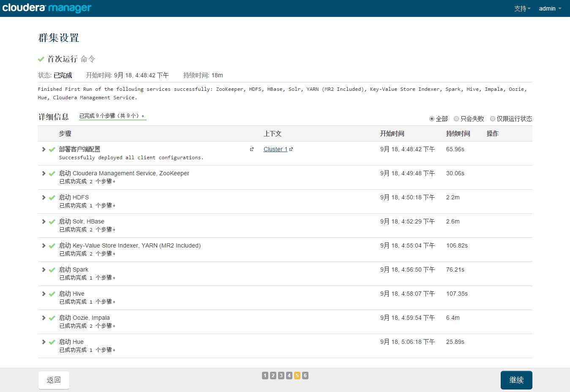The width and height of the screenshot is (570, 392).
Task: Expand the 启动 Hive step
Action: (x=44, y=294)
